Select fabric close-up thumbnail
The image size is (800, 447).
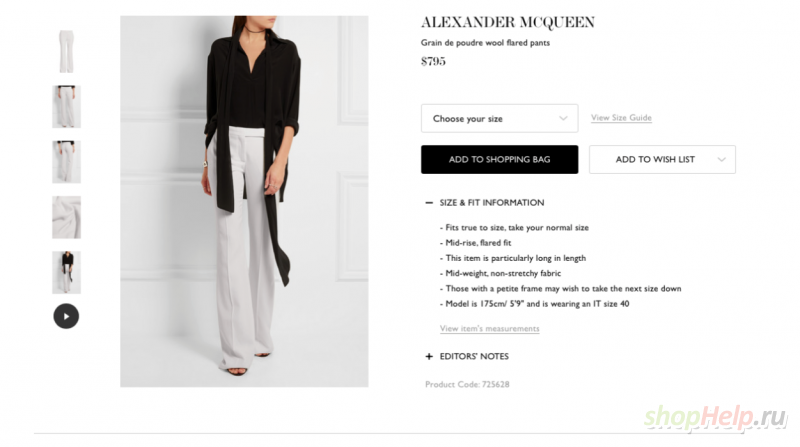click(x=66, y=217)
